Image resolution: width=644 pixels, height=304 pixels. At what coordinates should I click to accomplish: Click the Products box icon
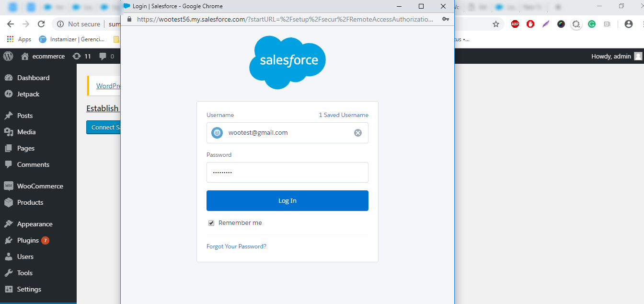point(8,202)
